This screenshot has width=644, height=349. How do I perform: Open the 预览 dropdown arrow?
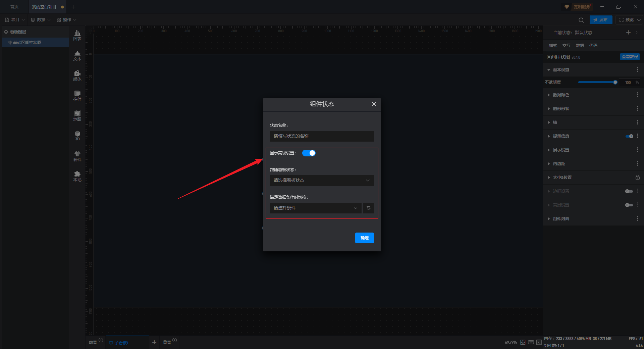tap(639, 20)
